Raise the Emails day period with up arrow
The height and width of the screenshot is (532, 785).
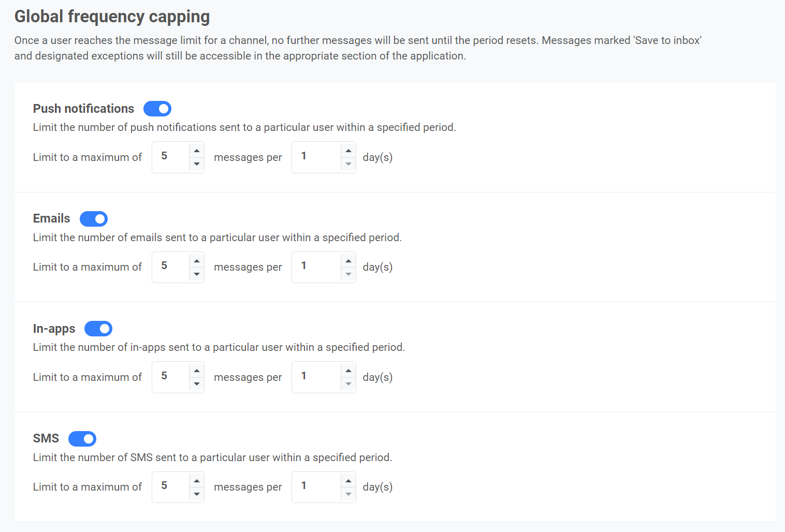tap(348, 260)
